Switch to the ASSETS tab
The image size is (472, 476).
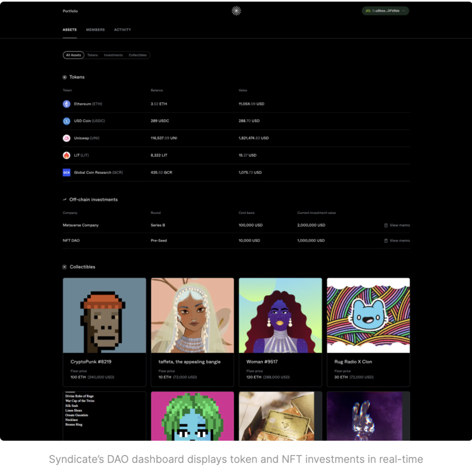coord(70,30)
